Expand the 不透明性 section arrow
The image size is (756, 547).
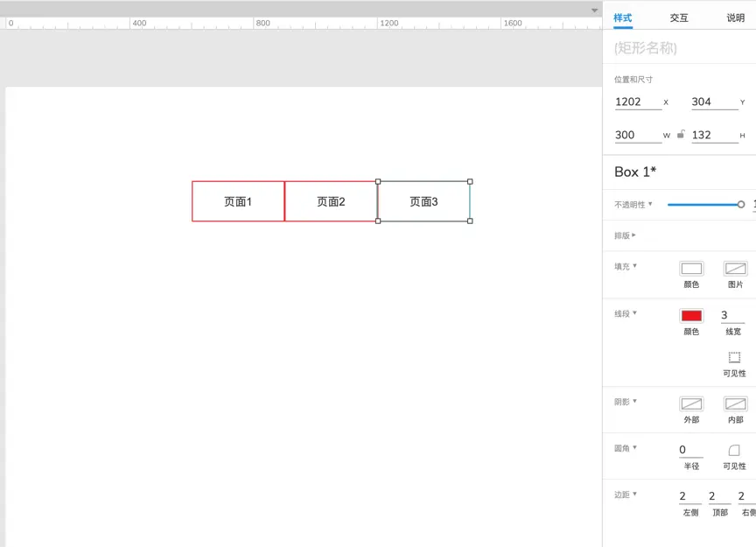click(650, 204)
